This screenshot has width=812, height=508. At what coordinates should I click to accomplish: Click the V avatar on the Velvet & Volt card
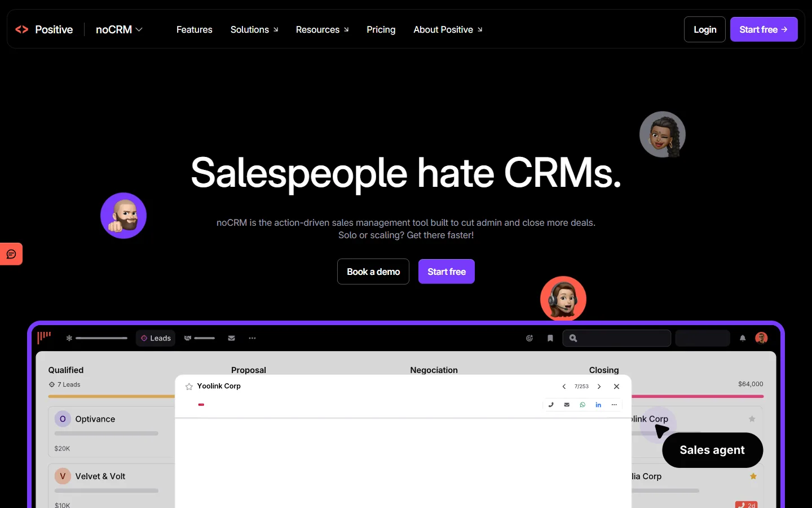63,476
